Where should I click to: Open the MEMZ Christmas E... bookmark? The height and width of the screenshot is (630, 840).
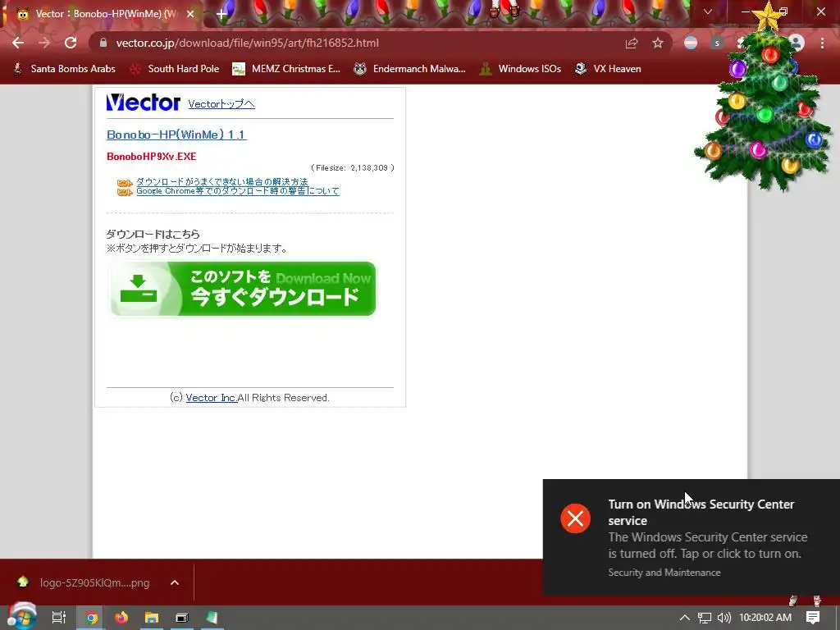click(286, 69)
